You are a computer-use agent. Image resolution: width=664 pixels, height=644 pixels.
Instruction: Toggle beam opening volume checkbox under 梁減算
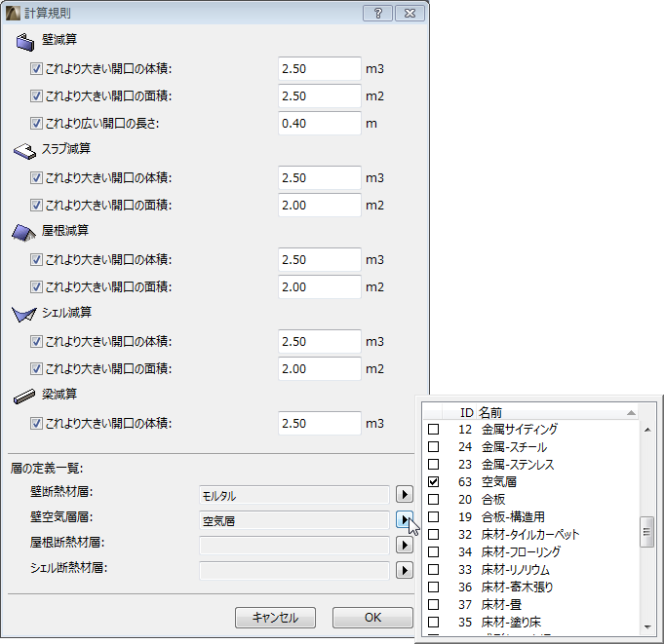point(36,423)
